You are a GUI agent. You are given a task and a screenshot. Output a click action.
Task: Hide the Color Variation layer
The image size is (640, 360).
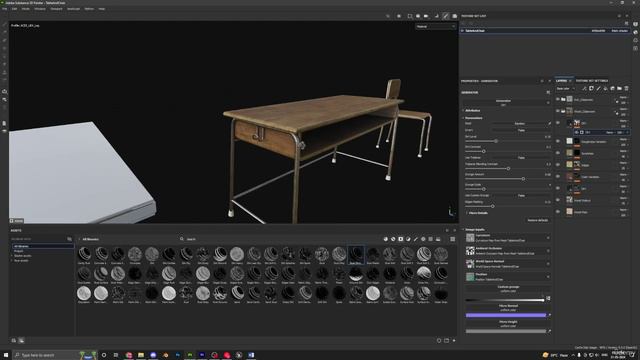tap(558, 177)
